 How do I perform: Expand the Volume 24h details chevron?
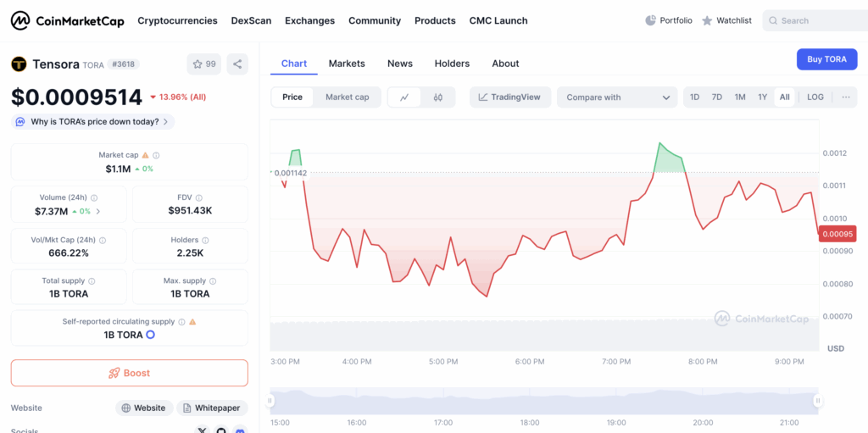click(x=98, y=211)
